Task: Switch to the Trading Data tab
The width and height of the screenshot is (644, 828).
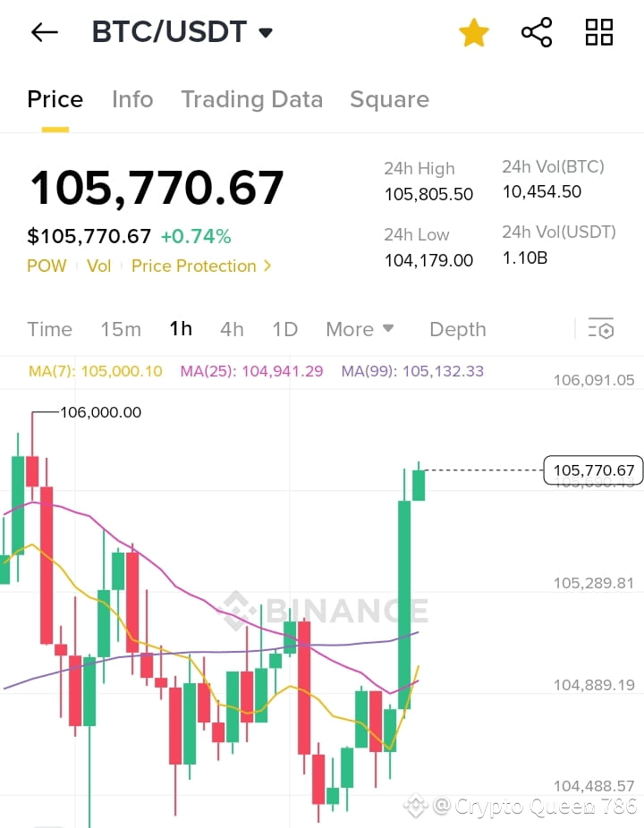Action: tap(251, 99)
